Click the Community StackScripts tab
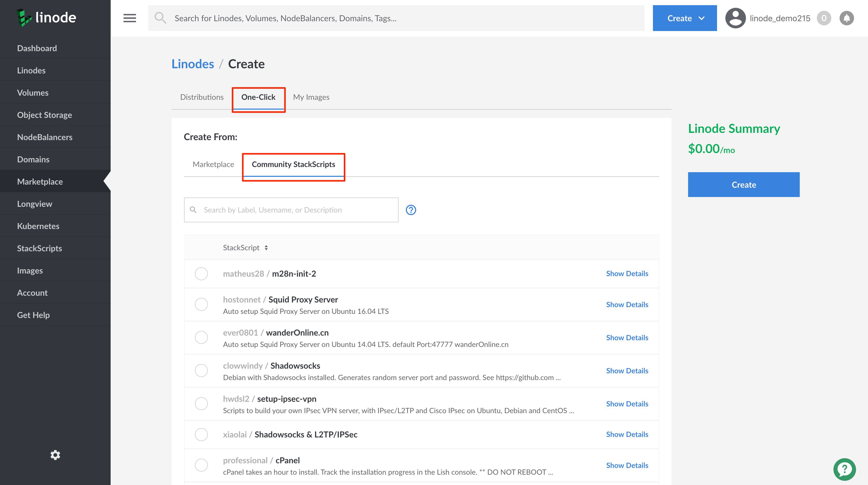Image resolution: width=868 pixels, height=485 pixels. pyautogui.click(x=293, y=164)
